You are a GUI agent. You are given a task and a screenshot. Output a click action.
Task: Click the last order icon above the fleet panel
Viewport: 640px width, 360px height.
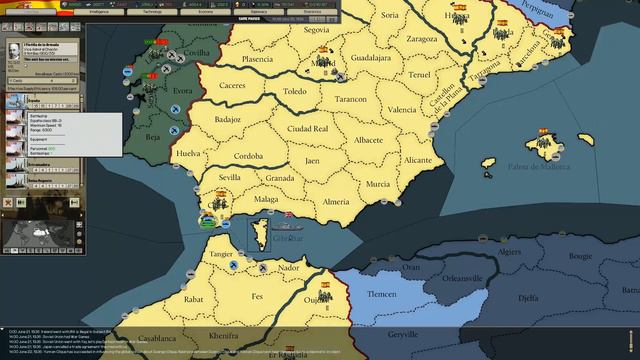(76, 27)
